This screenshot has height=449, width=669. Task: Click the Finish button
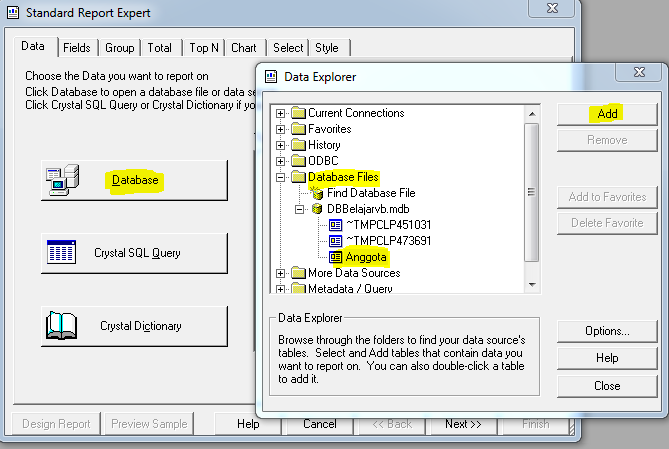(x=536, y=424)
